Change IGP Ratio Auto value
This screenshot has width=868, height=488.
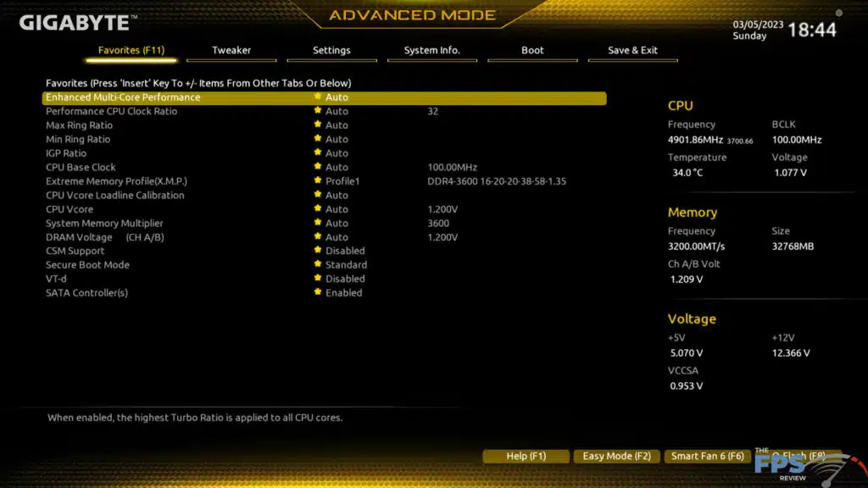337,153
